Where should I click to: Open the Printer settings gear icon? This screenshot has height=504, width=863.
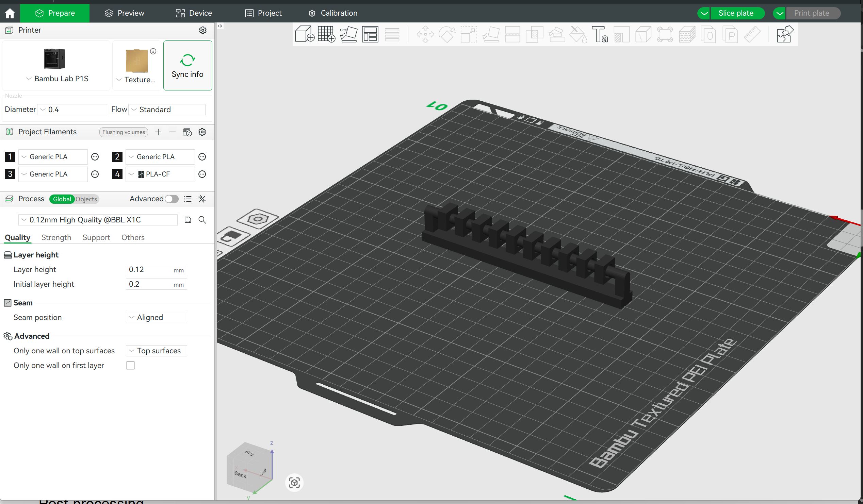click(x=203, y=30)
